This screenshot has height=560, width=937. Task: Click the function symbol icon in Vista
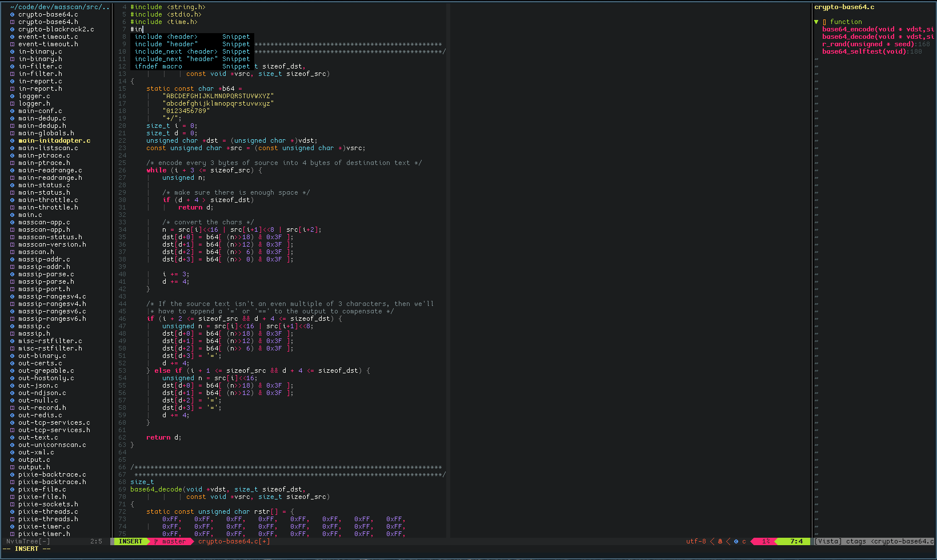[824, 22]
